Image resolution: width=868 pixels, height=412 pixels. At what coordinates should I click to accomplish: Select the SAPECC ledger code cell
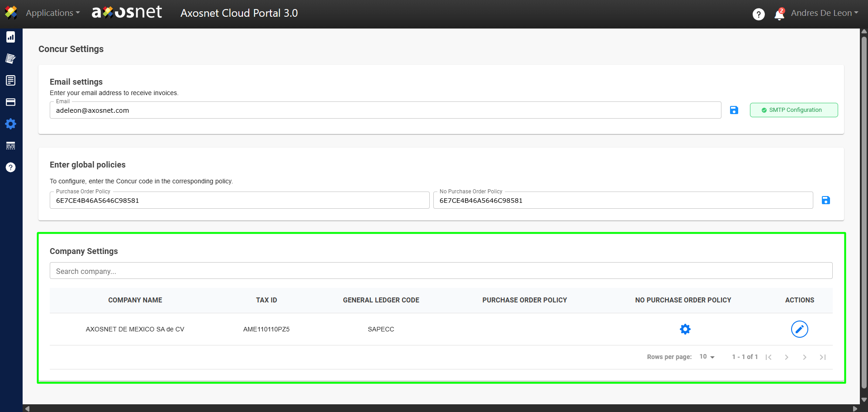tap(381, 329)
